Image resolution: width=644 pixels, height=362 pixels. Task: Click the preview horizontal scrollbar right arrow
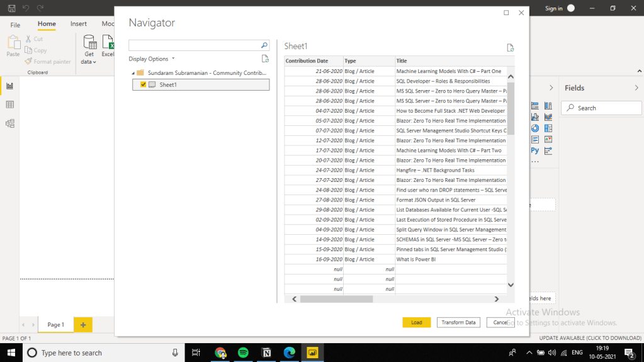coord(496,299)
